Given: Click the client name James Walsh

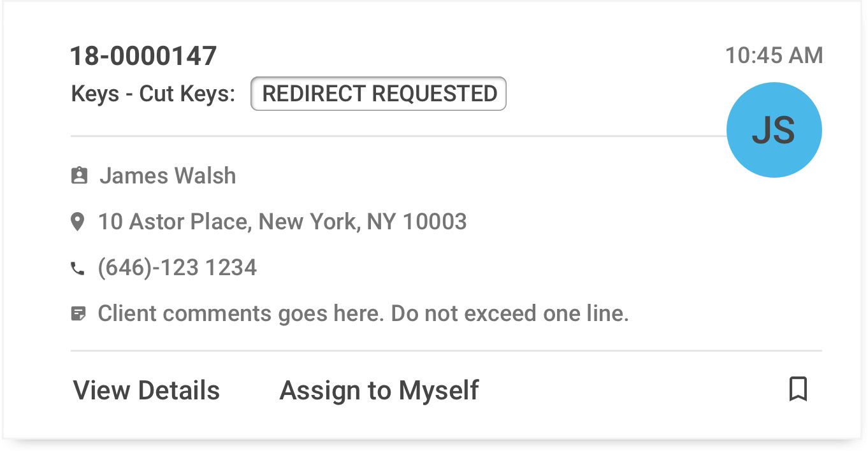Looking at the screenshot, I should tap(168, 176).
